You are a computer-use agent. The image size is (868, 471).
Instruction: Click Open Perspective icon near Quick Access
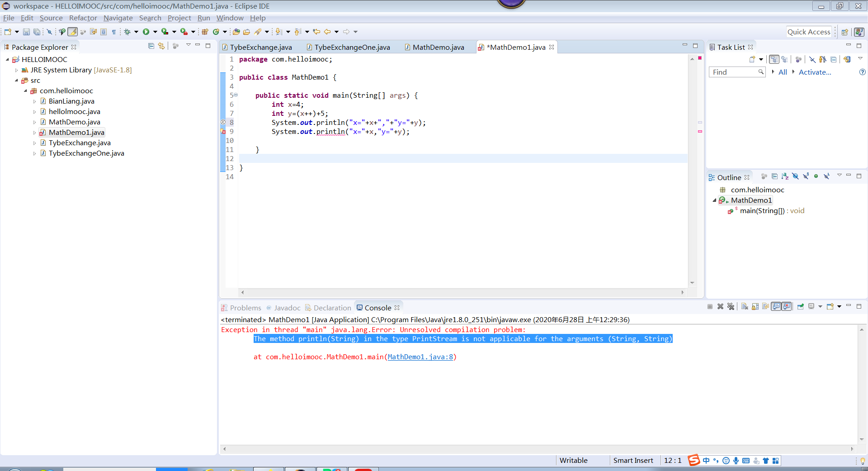[x=844, y=32]
